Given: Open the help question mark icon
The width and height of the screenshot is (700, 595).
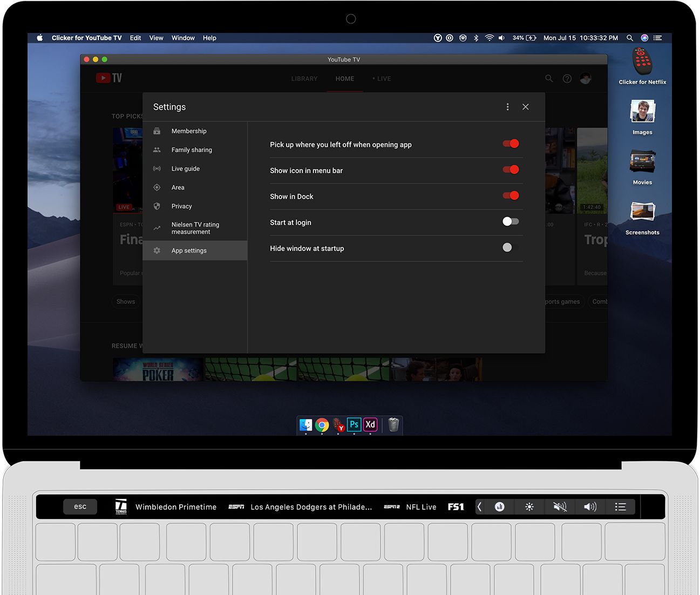Looking at the screenshot, I should (567, 79).
